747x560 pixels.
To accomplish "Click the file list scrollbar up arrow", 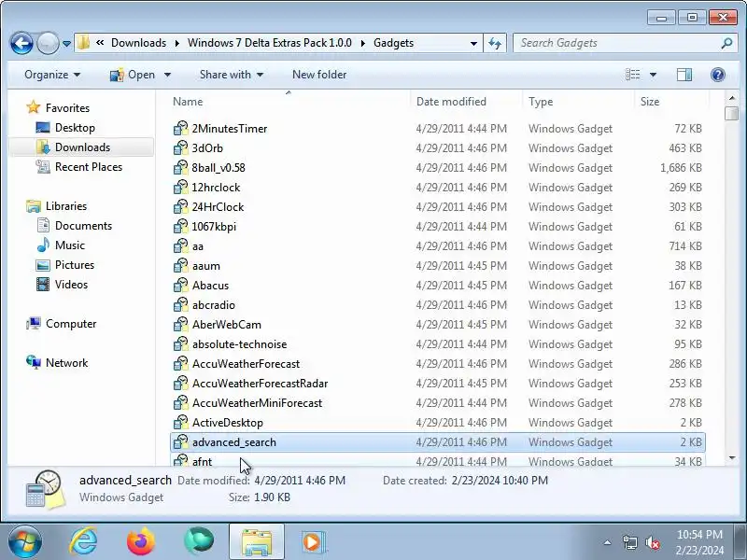I will [732, 98].
